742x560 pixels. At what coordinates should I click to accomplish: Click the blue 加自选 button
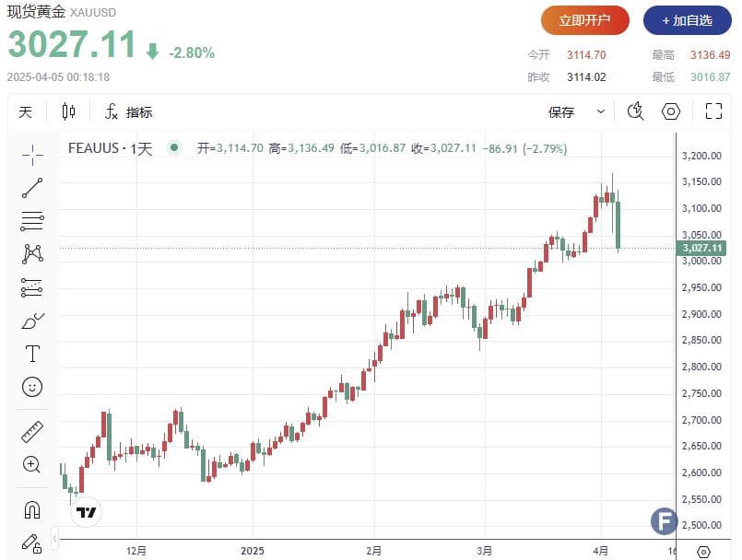coord(687,20)
